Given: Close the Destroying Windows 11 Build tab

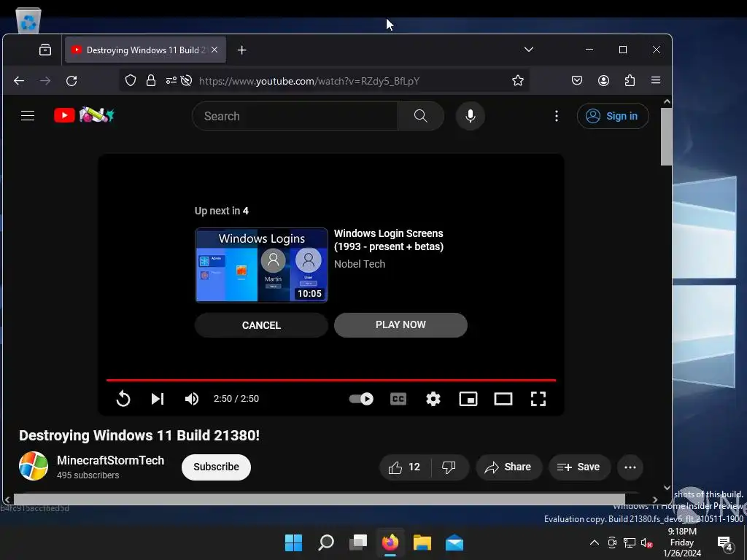Looking at the screenshot, I should (x=214, y=50).
